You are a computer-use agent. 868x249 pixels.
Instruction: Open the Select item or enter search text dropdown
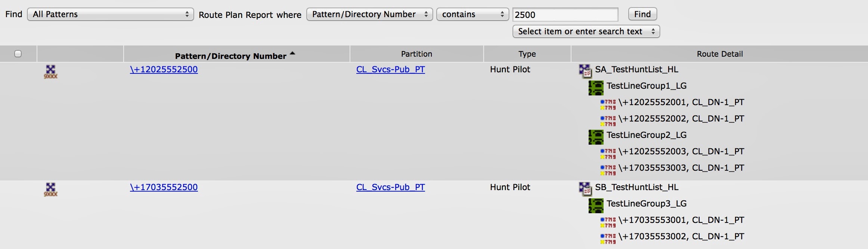coord(586,31)
